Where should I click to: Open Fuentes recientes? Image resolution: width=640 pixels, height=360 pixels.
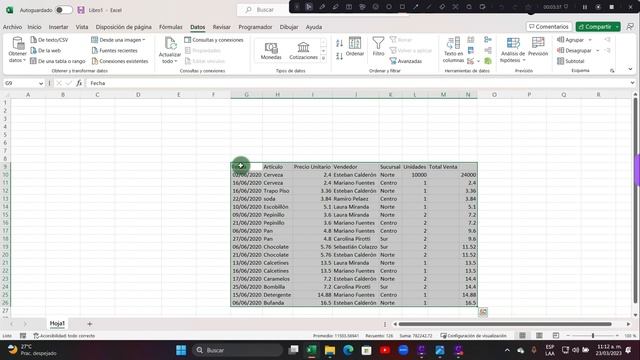click(x=114, y=51)
